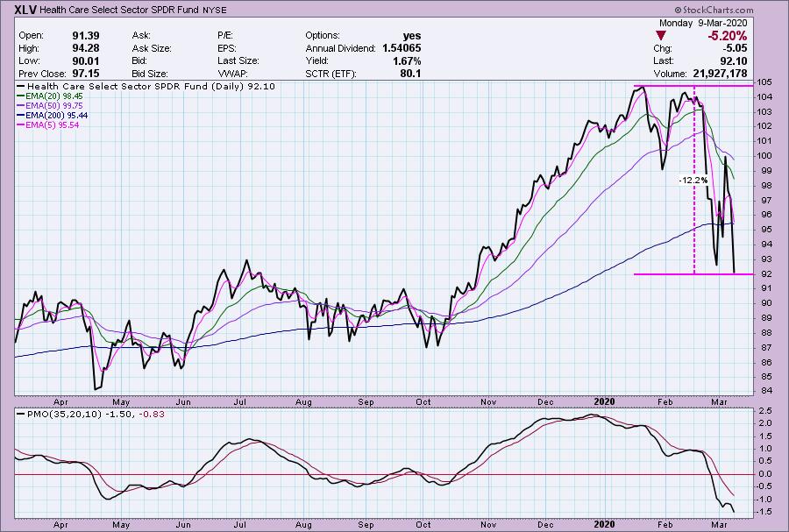Click the 2020 label beneath the price chart
This screenshot has width=789, height=532.
604,401
